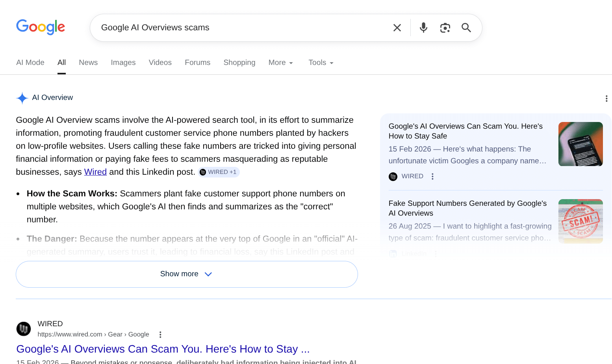Click the Google logo to return home

click(41, 27)
